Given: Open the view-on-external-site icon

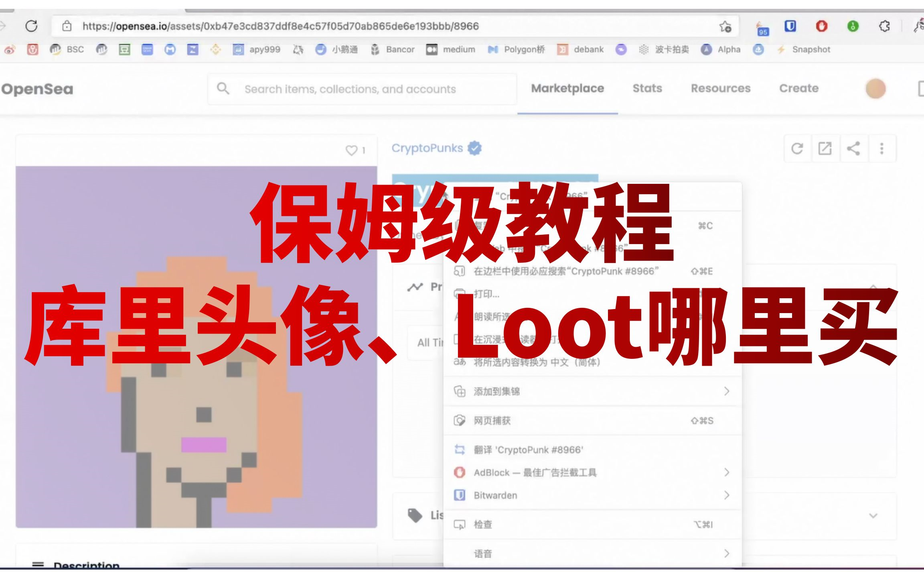Looking at the screenshot, I should (x=825, y=149).
